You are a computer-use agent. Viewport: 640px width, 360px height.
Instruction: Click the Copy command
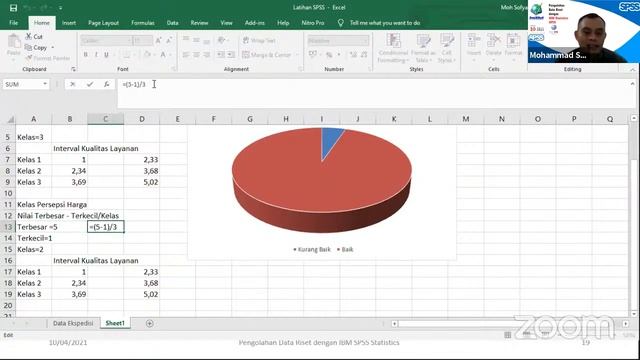pos(36,48)
